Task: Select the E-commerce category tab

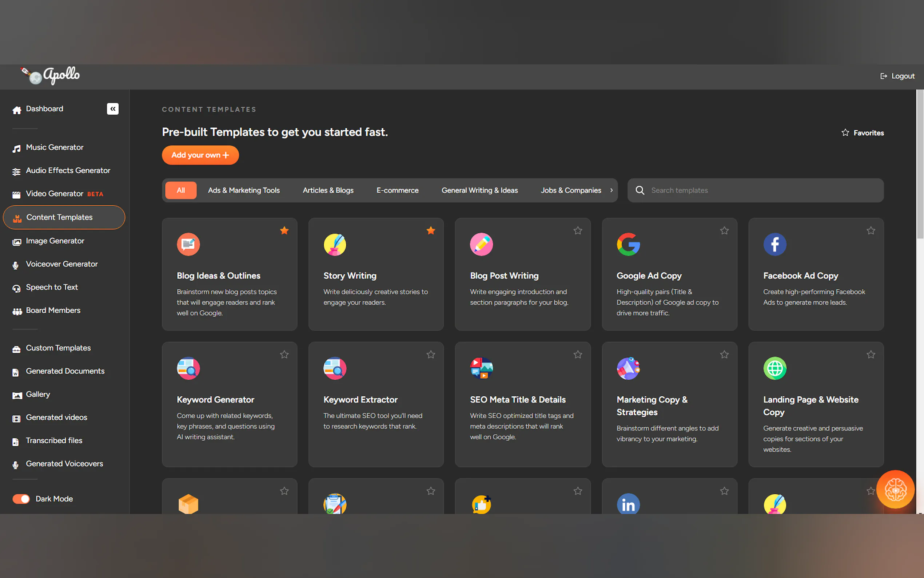Action: pyautogui.click(x=397, y=190)
